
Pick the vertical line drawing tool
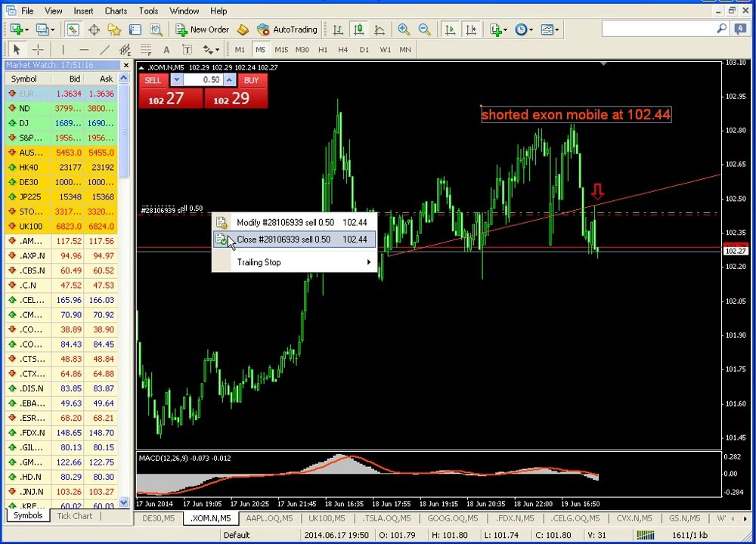pyautogui.click(x=63, y=50)
